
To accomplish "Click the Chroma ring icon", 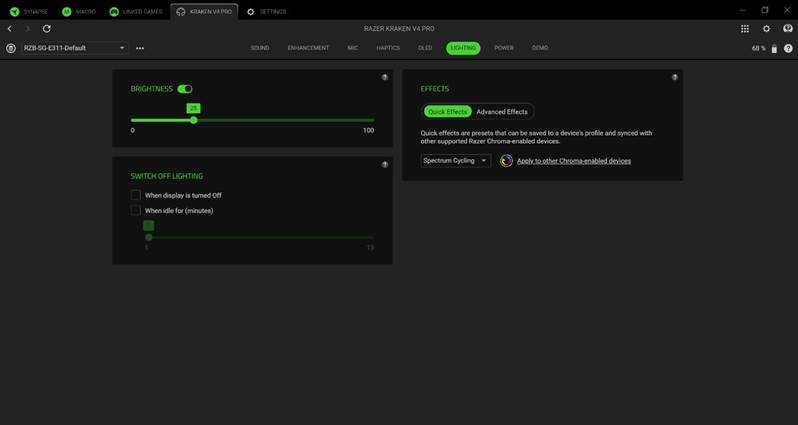I will tap(506, 161).
